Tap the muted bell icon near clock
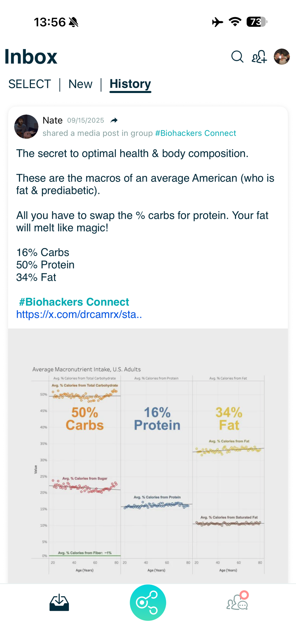This screenshot has width=296, height=644. [x=73, y=22]
